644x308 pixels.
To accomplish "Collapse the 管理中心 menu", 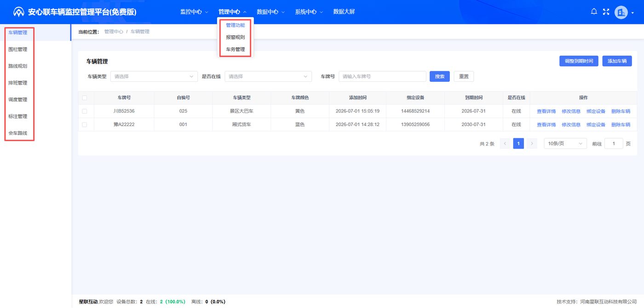I will click(232, 12).
